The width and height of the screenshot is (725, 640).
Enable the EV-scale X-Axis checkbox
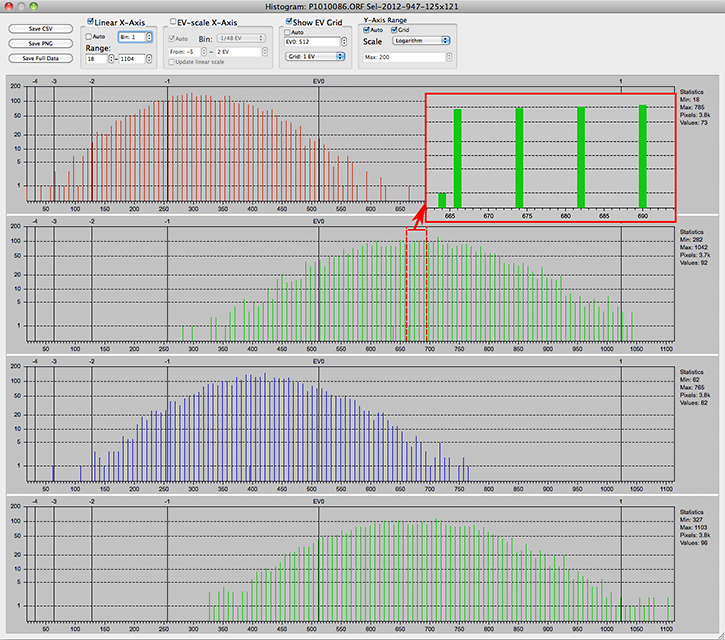173,22
